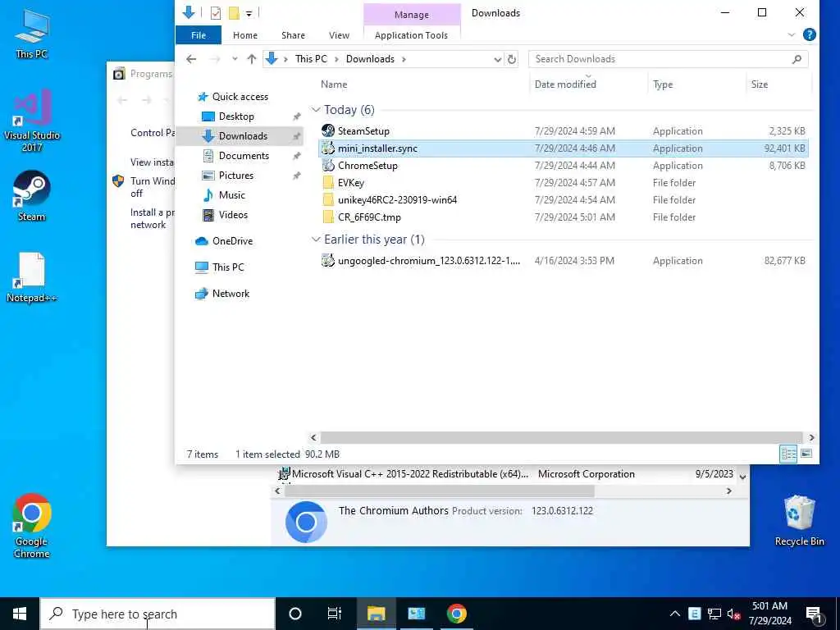Image resolution: width=840 pixels, height=630 pixels.
Task: Click the Up one level arrow
Action: (x=251, y=59)
